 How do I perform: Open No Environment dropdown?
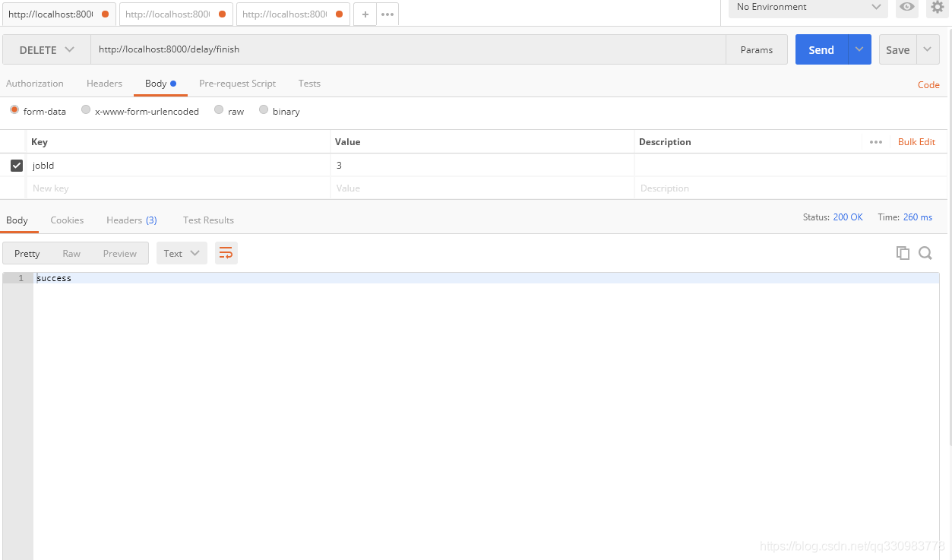point(808,7)
